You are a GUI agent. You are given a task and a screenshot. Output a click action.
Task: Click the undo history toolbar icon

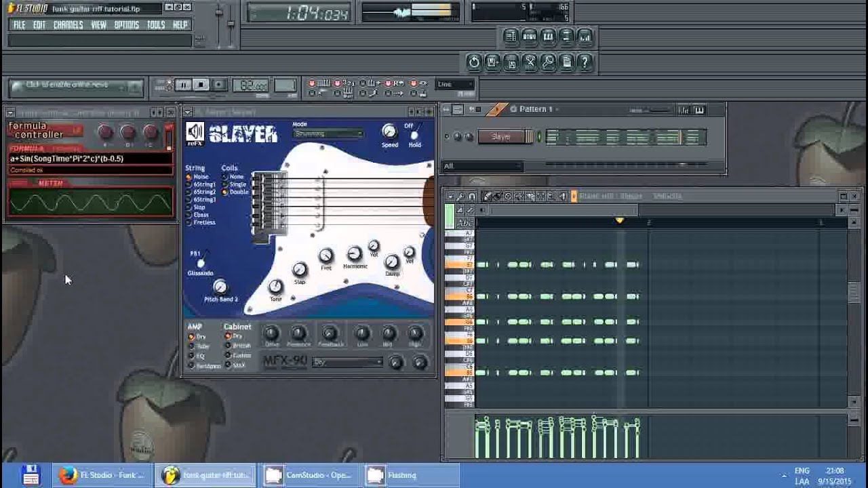click(474, 62)
